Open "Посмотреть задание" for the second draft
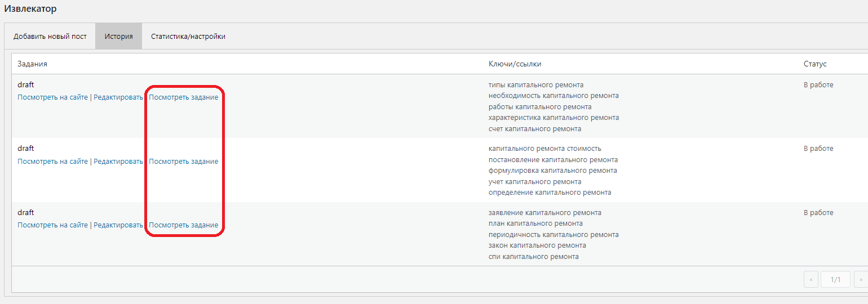Image resolution: width=868 pixels, height=304 pixels. pyautogui.click(x=183, y=162)
